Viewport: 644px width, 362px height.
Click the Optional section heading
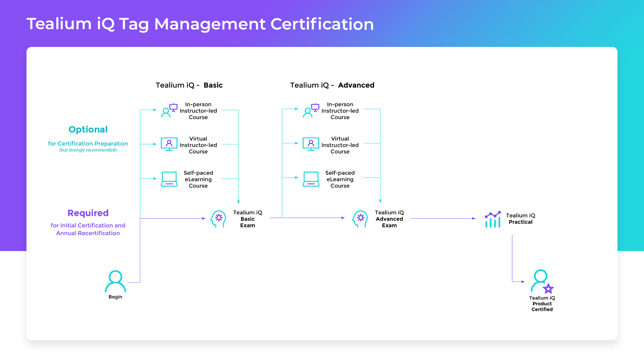coord(88,129)
